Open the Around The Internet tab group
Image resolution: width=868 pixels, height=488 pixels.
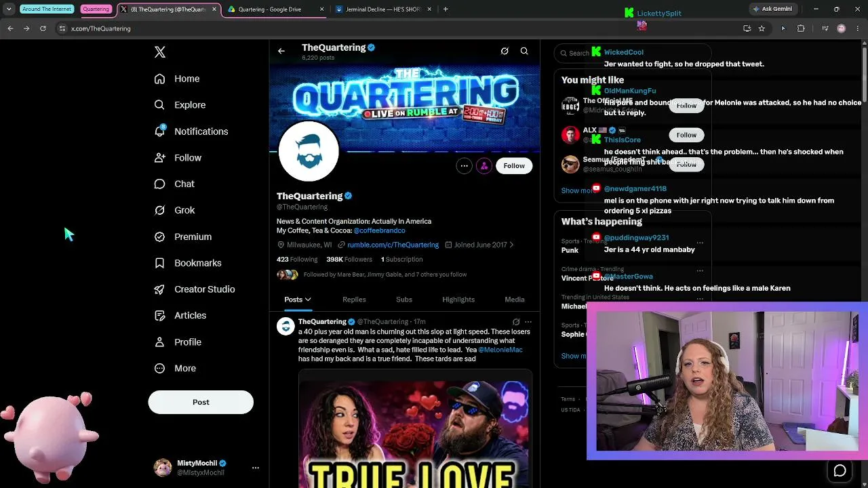47,9
